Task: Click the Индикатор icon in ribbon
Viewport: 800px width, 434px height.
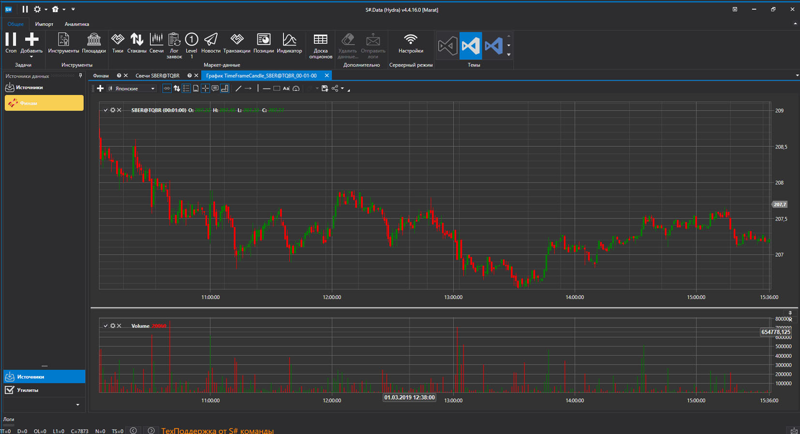Action: pos(289,42)
